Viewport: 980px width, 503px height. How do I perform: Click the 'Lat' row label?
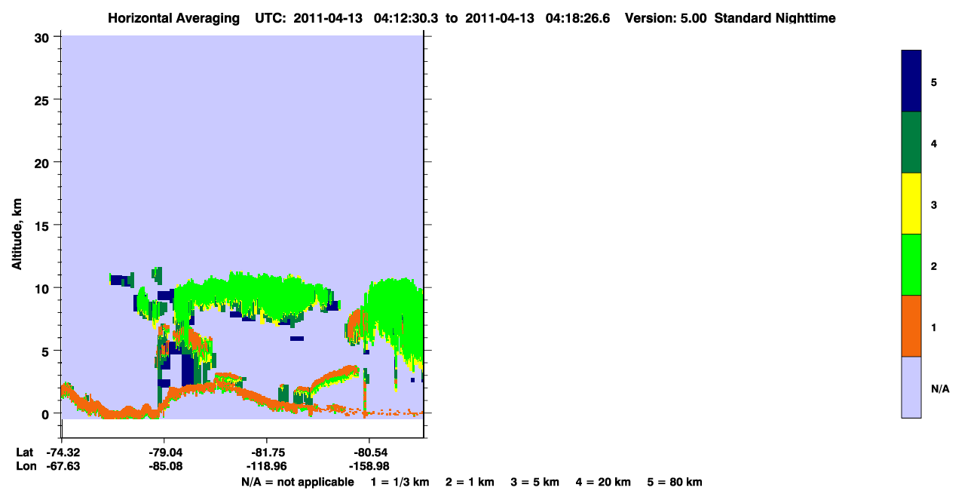(24, 452)
